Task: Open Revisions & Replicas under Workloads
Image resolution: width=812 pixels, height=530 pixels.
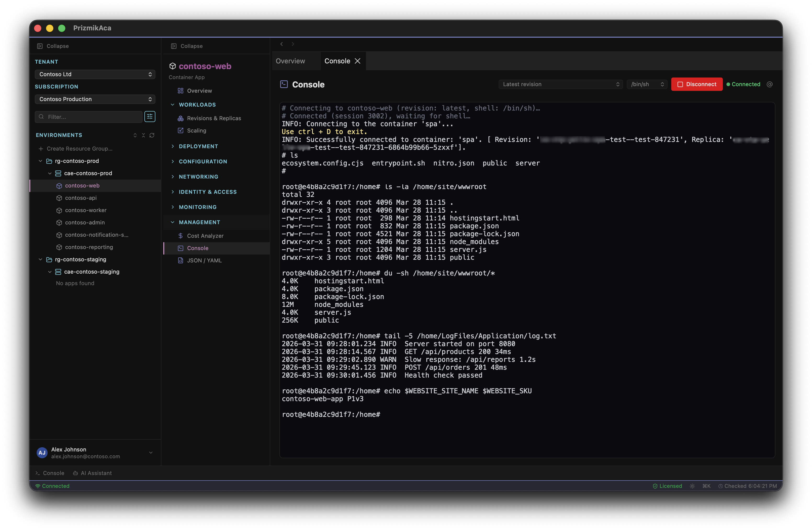Action: click(x=213, y=118)
